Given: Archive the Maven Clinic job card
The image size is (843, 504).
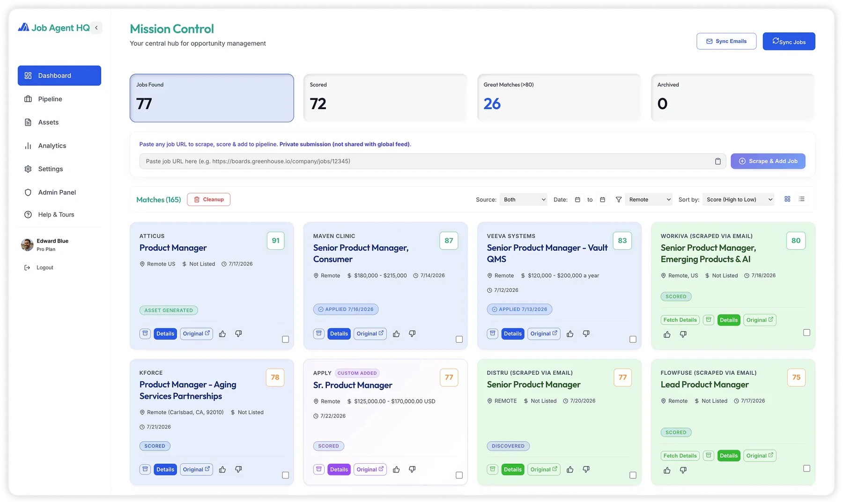Looking at the screenshot, I should point(319,334).
